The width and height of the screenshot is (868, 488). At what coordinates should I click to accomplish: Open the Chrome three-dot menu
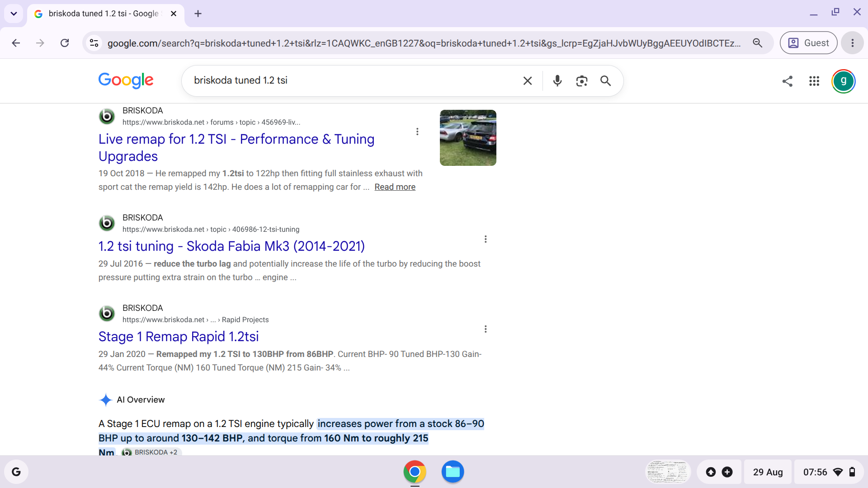[x=853, y=43]
